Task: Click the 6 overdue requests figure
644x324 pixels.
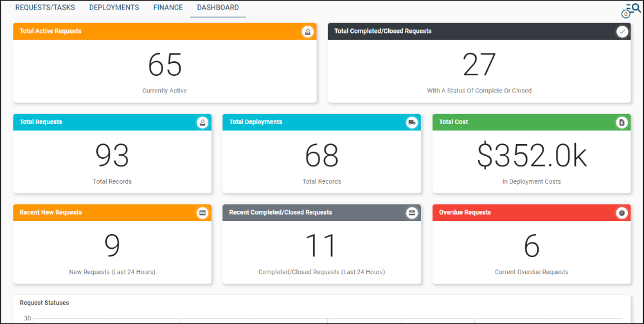Action: [x=532, y=246]
